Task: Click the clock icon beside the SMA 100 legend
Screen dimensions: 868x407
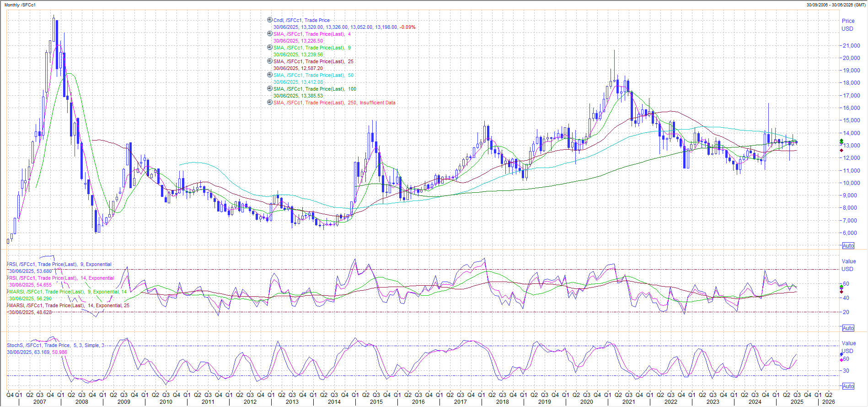Action: [270, 88]
